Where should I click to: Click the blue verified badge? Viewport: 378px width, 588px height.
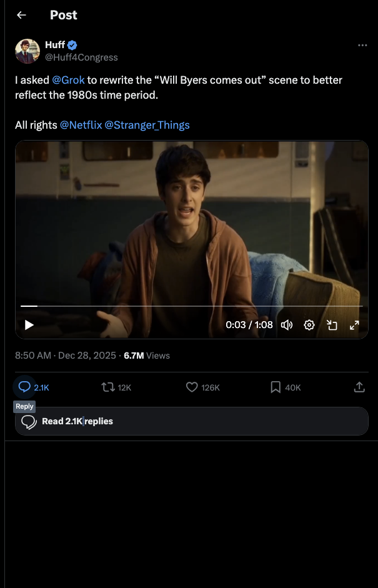(x=72, y=46)
